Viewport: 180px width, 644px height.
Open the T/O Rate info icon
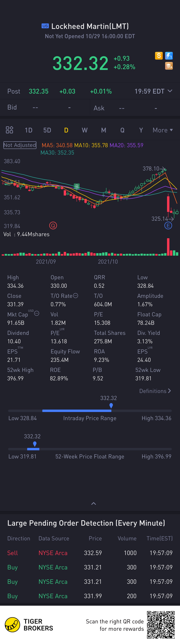tap(76, 296)
